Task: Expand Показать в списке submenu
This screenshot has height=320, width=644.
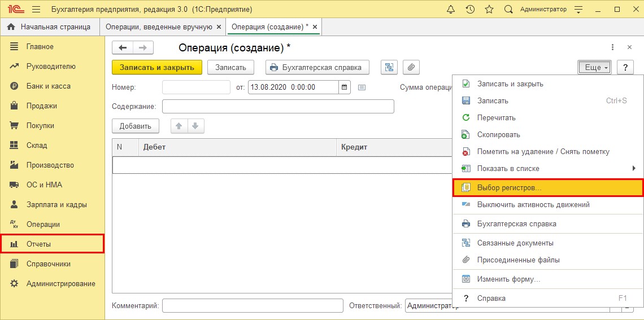Action: 547,168
